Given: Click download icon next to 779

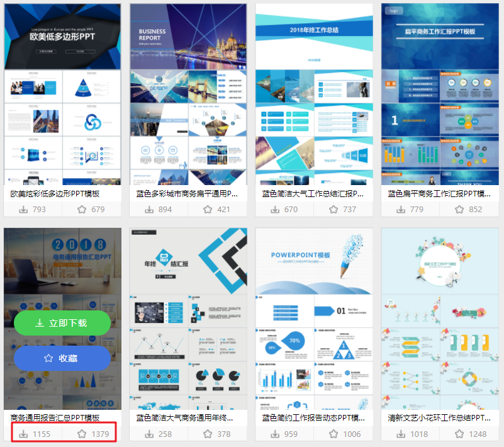Looking at the screenshot, I should coord(401,210).
